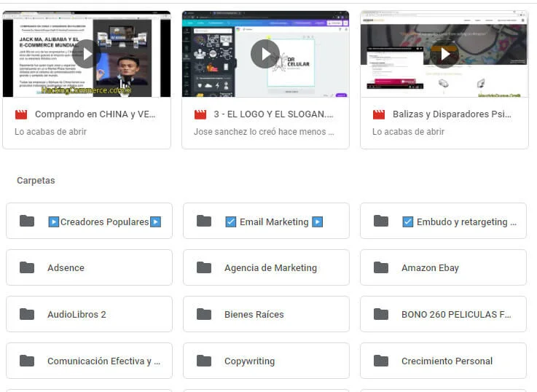
Task: Select the BONO 260 PELICULAS folder
Action: (x=455, y=314)
